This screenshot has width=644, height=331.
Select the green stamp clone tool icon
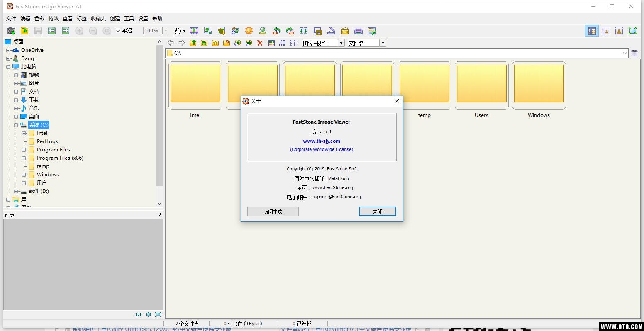263,31
